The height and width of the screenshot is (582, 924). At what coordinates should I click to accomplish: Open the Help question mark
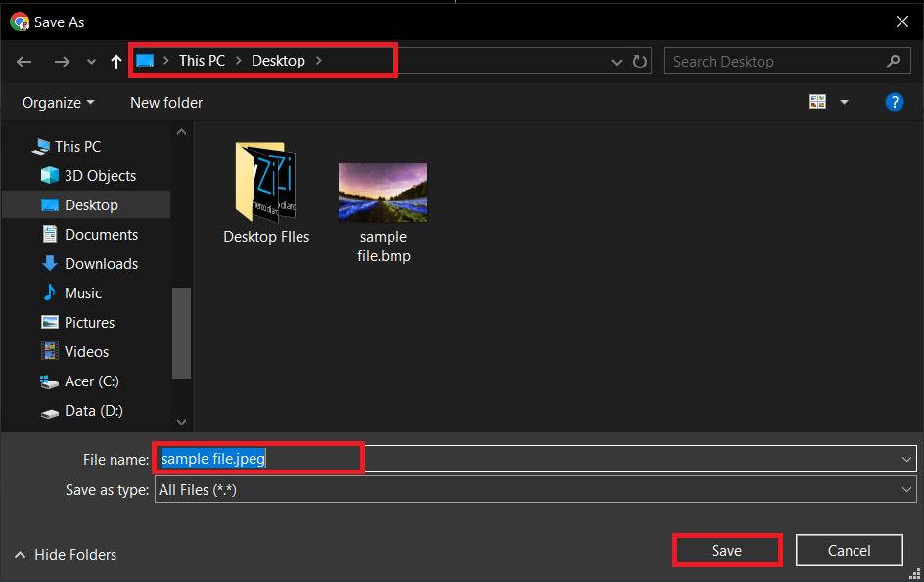(x=895, y=101)
